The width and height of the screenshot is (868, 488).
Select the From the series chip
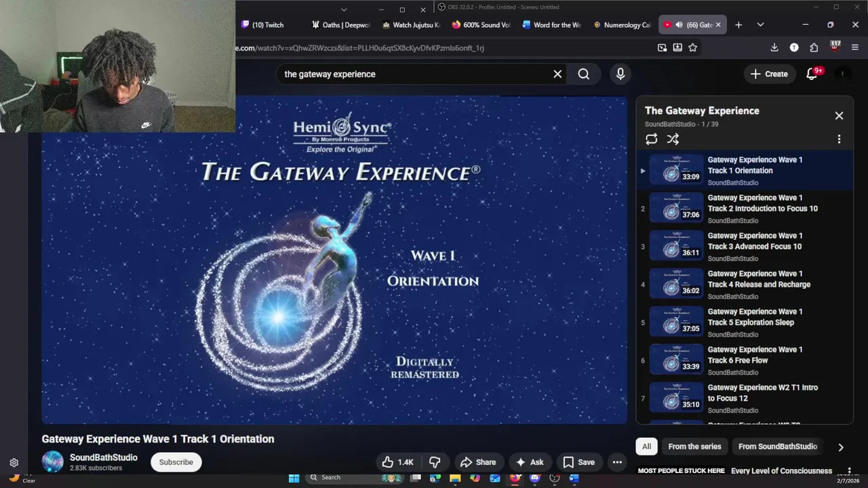point(694,447)
